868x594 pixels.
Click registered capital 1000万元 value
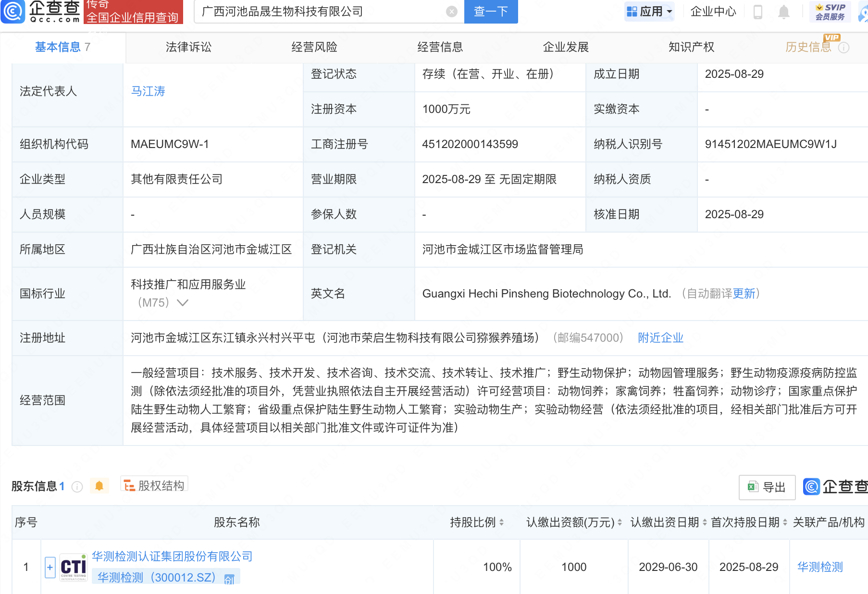click(446, 109)
